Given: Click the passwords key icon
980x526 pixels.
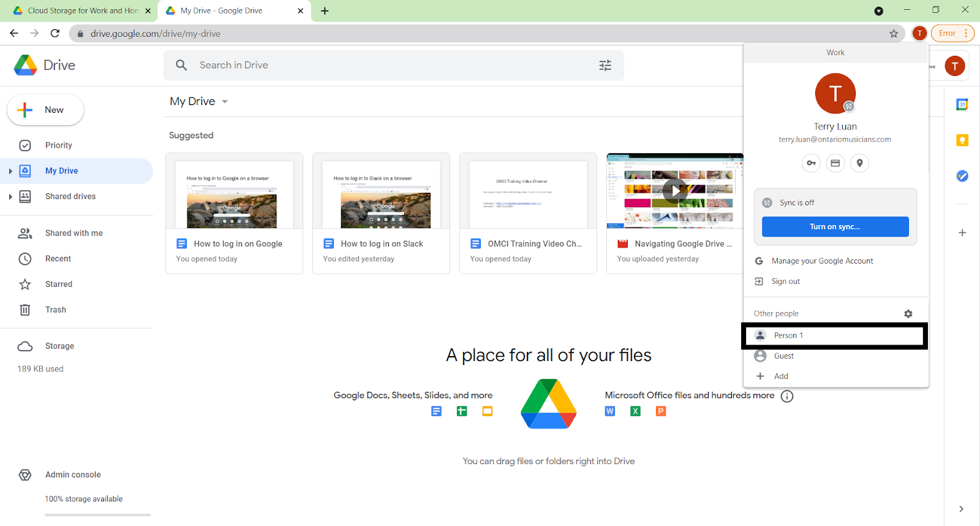Looking at the screenshot, I should click(x=811, y=163).
